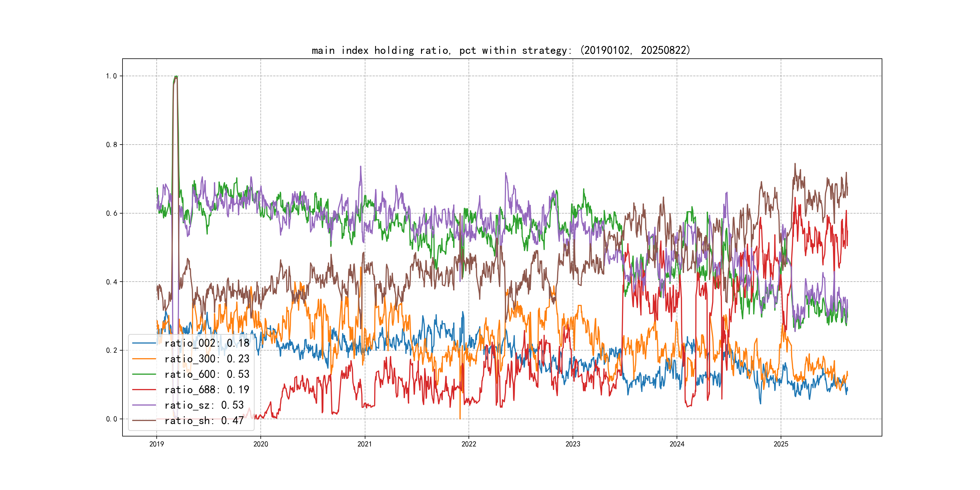Click the chart title text
Image resolution: width=980 pixels, height=490 pixels.
(x=501, y=50)
